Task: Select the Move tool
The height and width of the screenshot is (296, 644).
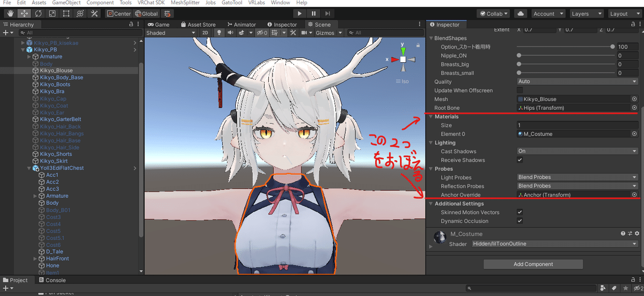Action: pos(25,13)
